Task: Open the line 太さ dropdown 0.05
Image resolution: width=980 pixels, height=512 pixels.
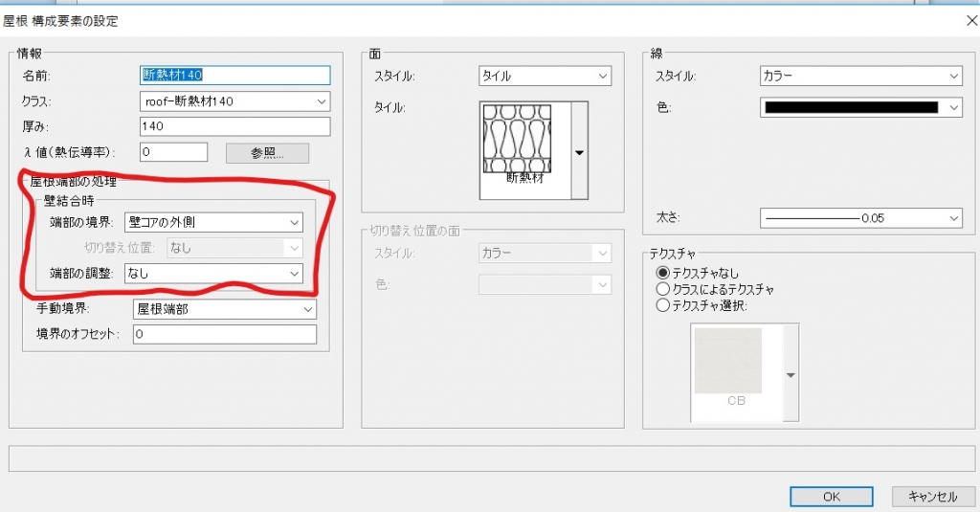Action: [860, 218]
